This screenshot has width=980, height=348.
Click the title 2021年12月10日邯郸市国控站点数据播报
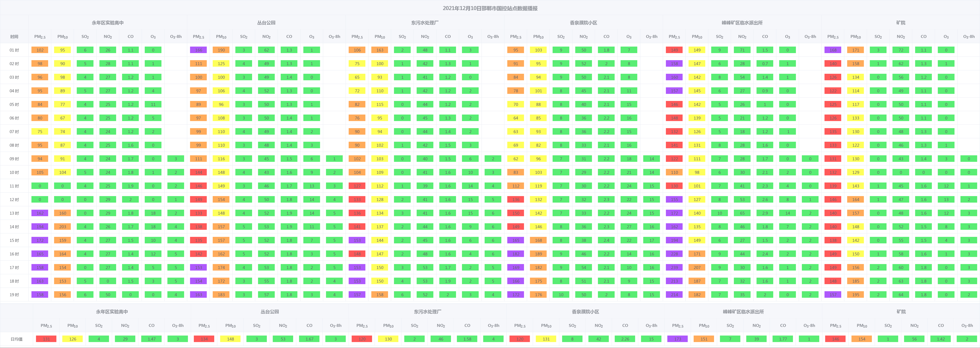tap(490, 8)
